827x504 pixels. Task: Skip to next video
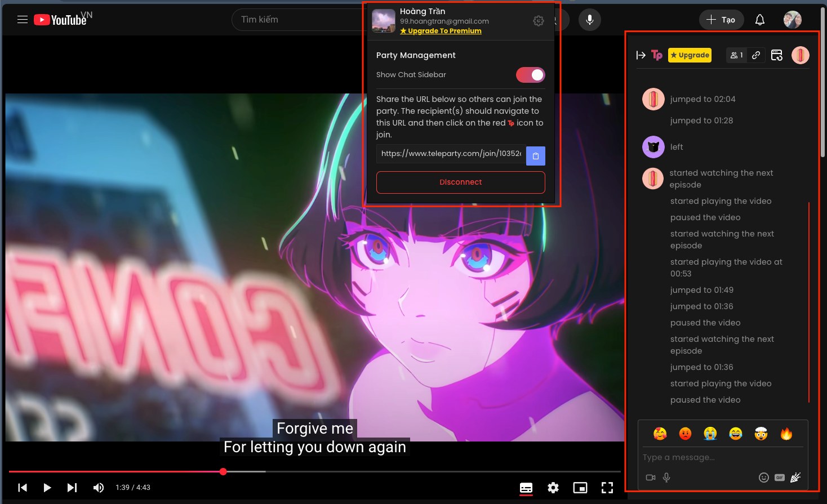click(x=72, y=488)
